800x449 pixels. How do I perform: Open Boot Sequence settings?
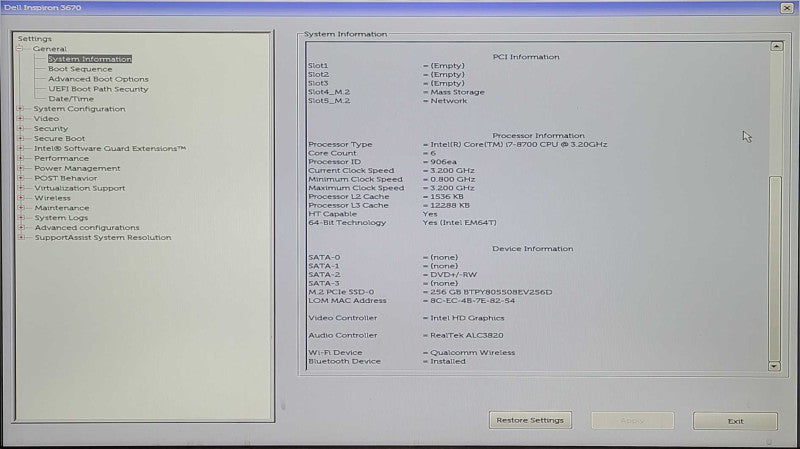(x=80, y=69)
